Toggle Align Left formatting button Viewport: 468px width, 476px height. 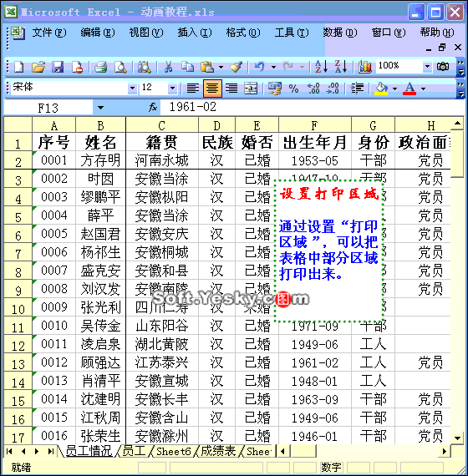click(x=193, y=89)
